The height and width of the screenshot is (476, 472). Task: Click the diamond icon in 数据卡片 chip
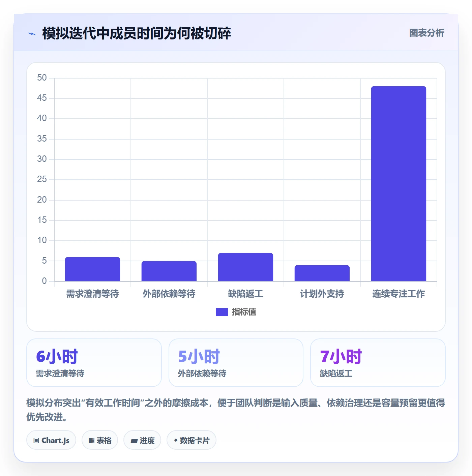176,440
